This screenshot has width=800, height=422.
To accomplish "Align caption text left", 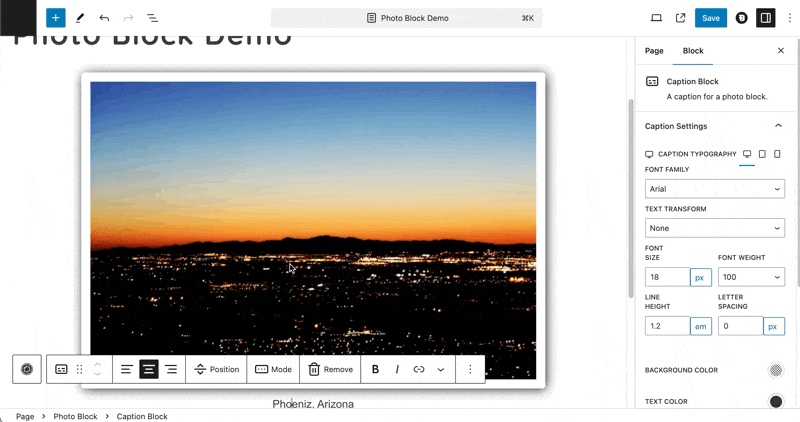I will pyautogui.click(x=127, y=369).
